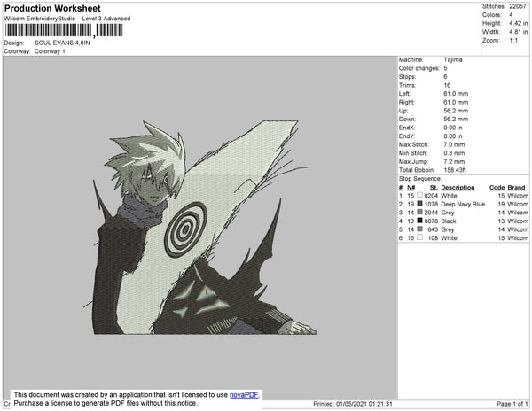
Task: Click the Deep Navy Blue description text
Action: (x=463, y=204)
